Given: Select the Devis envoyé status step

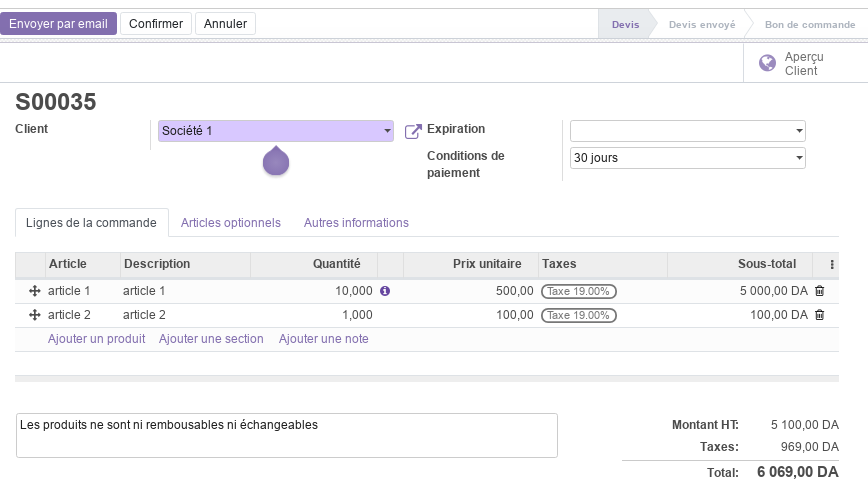Looking at the screenshot, I should click(x=701, y=24).
